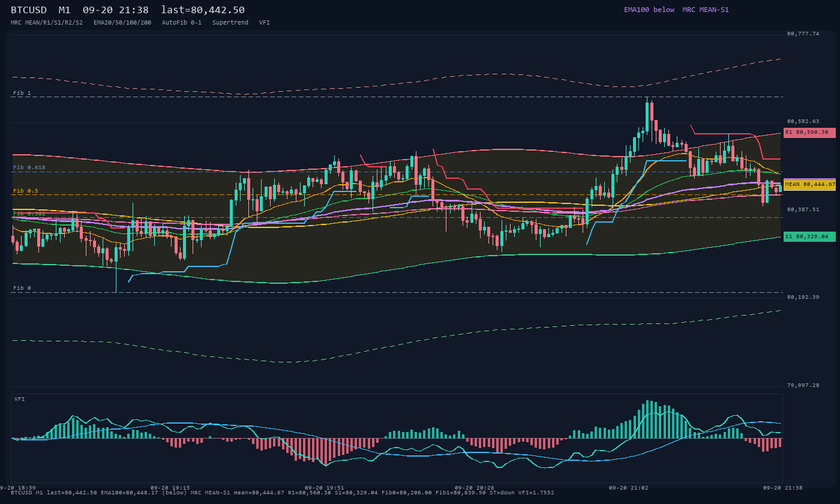Image resolution: width=840 pixels, height=504 pixels.
Task: Click the Fib 1 level label
Action: click(x=22, y=93)
